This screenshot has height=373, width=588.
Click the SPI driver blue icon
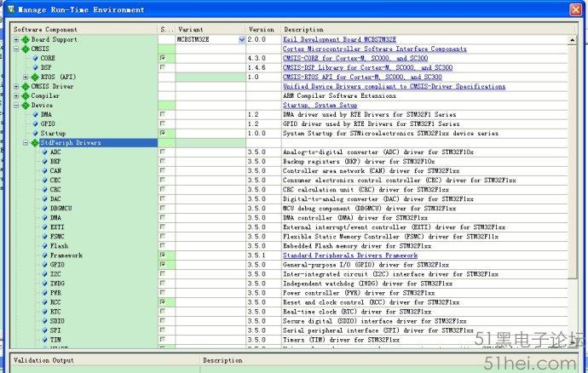(44, 330)
